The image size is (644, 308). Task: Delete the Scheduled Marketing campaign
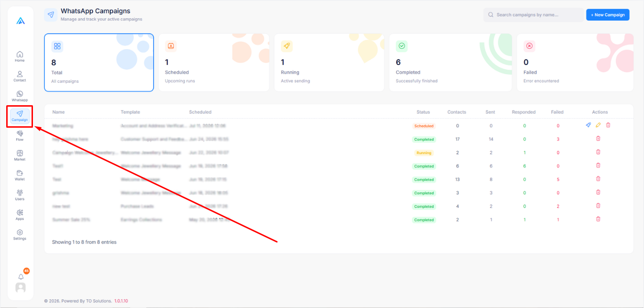[x=608, y=125]
